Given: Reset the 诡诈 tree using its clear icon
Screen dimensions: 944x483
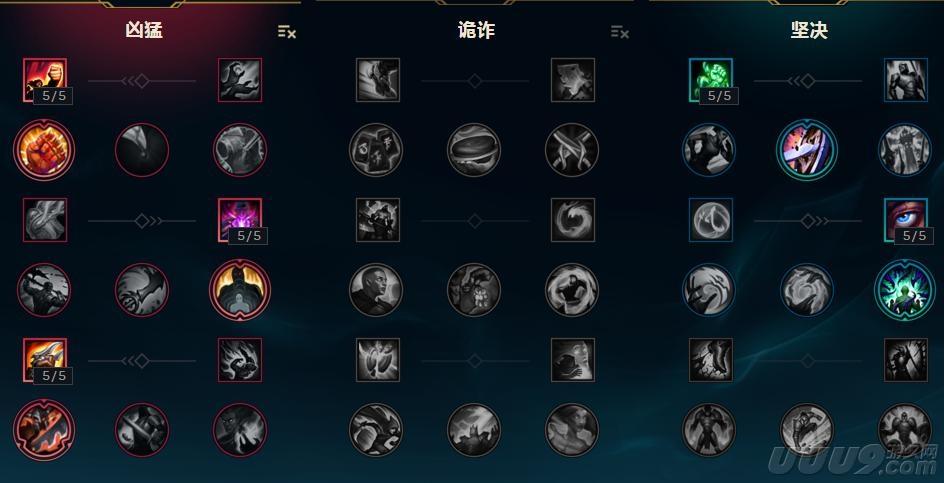Looking at the screenshot, I should 620,32.
